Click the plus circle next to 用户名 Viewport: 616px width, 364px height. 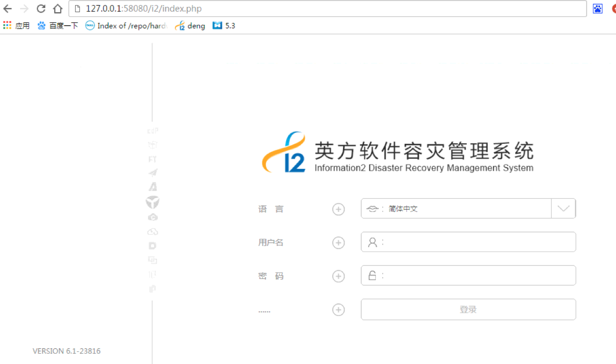(338, 243)
